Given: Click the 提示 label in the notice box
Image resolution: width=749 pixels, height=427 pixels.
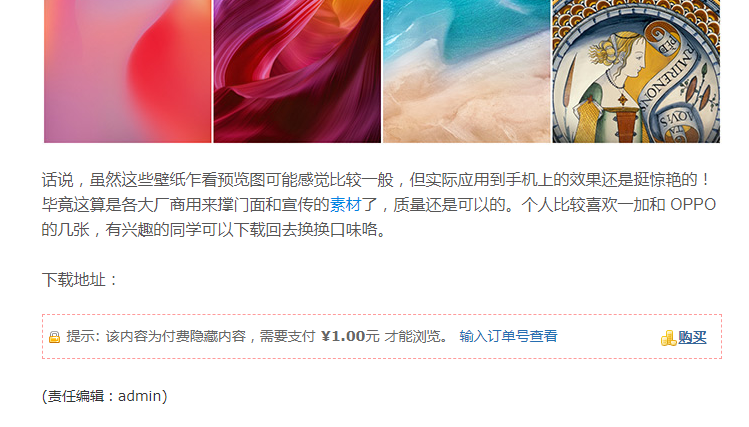Looking at the screenshot, I should (x=80, y=336).
